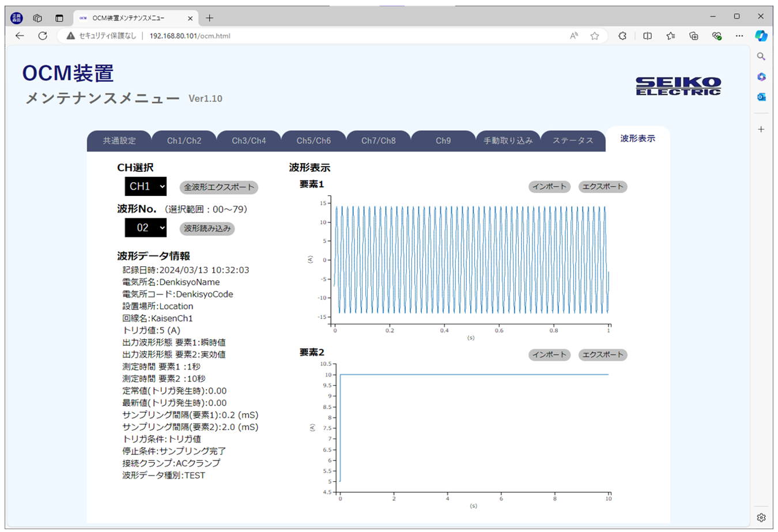Open the collections icon
Viewport: 778px width, 532px height.
click(x=694, y=36)
